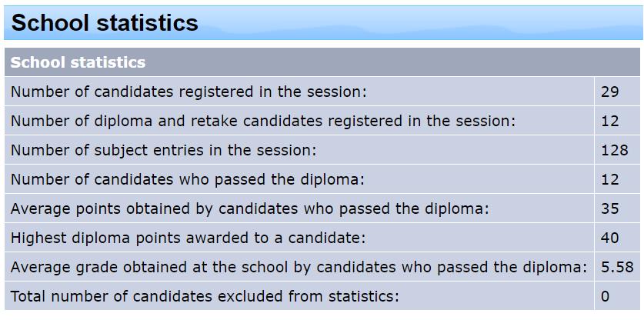This screenshot has height=320, width=644.
Task: Click the candidates who passed the diploma label
Action: pos(188,179)
